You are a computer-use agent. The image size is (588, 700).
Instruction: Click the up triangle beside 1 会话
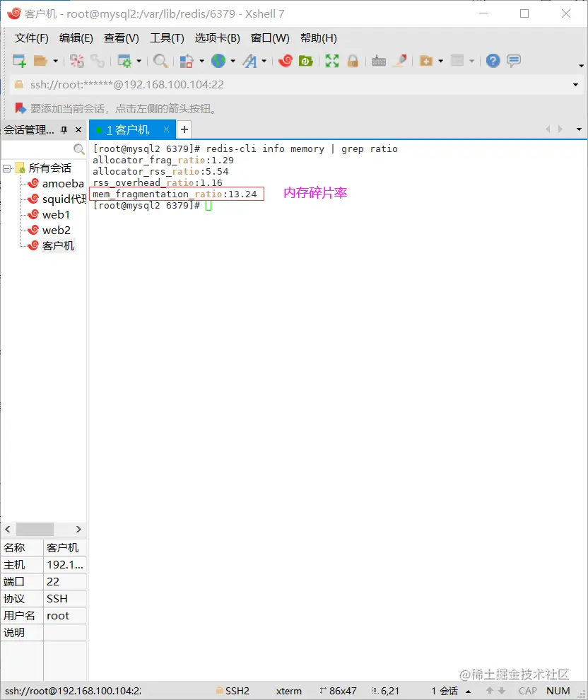469,692
